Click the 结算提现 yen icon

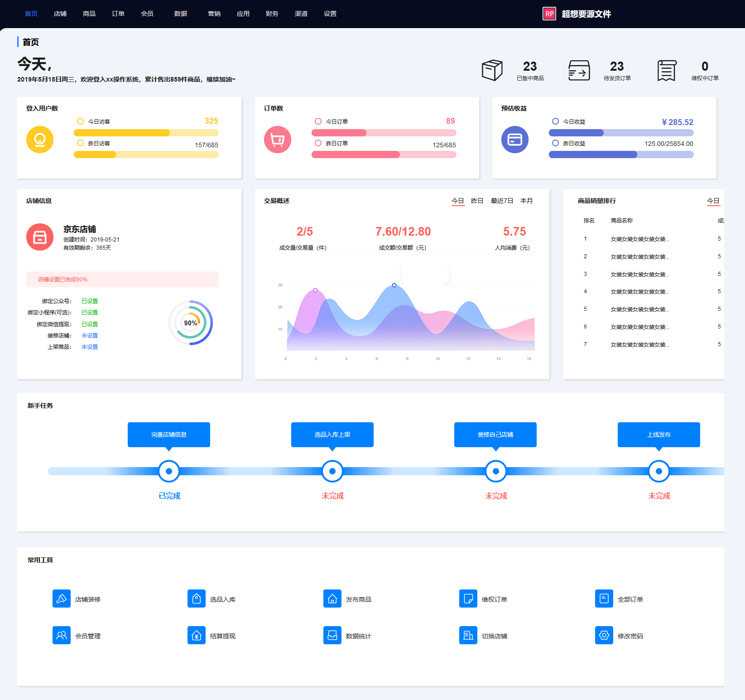[197, 635]
